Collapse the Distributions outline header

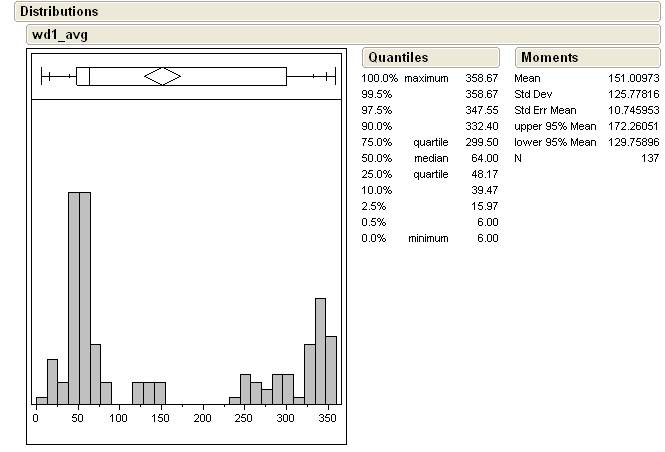coord(60,12)
